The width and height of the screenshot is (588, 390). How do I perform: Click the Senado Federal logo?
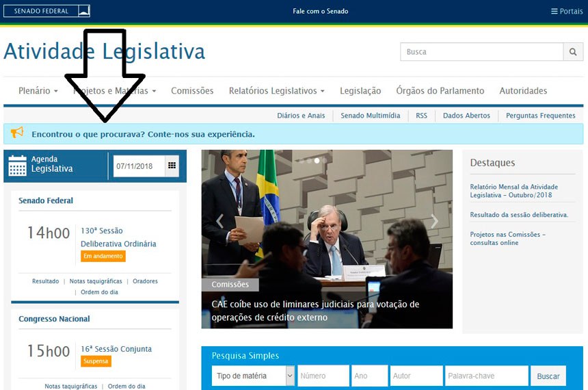pos(46,11)
